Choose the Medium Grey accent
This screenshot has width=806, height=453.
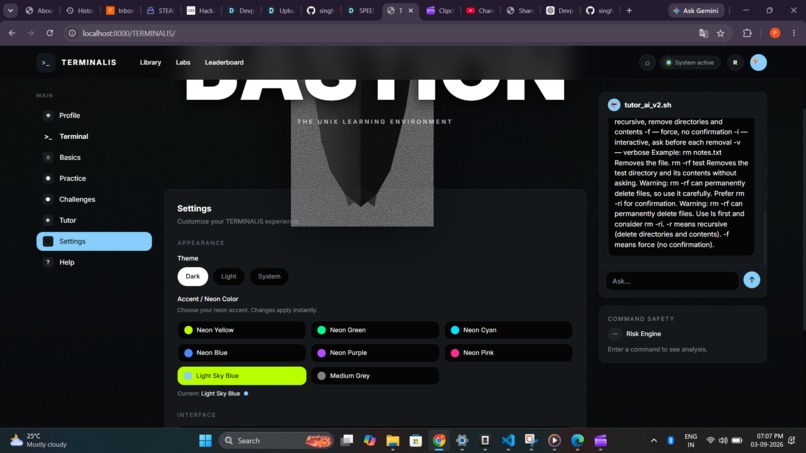375,376
